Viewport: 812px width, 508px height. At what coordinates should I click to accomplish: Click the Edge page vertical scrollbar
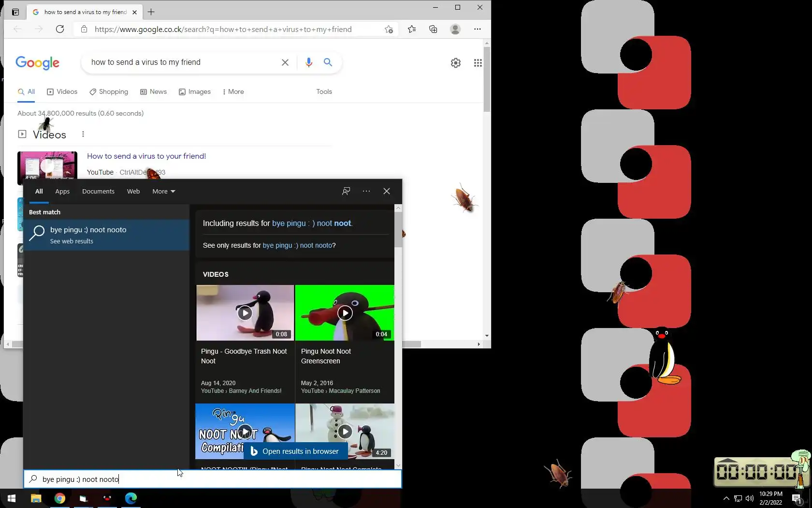[487, 80]
